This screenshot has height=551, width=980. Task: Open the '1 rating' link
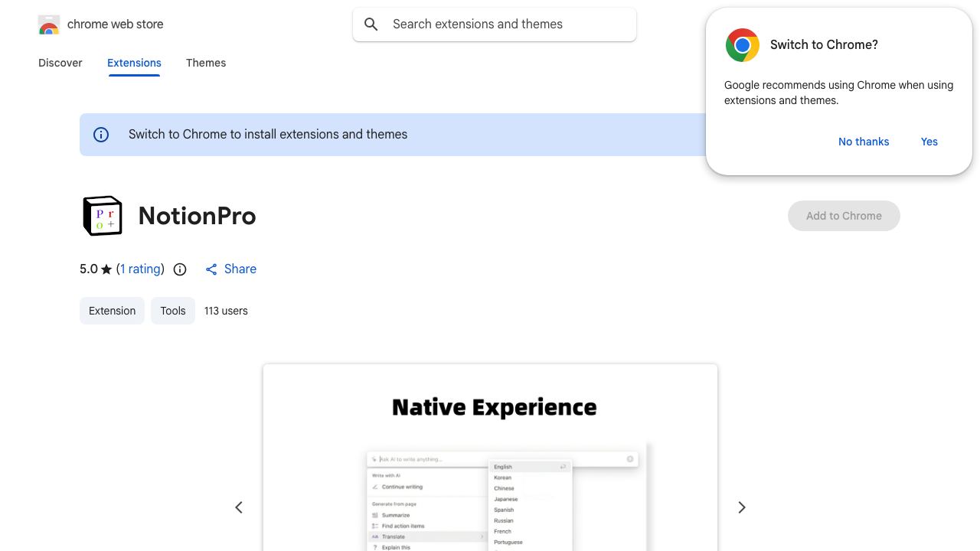[141, 269]
